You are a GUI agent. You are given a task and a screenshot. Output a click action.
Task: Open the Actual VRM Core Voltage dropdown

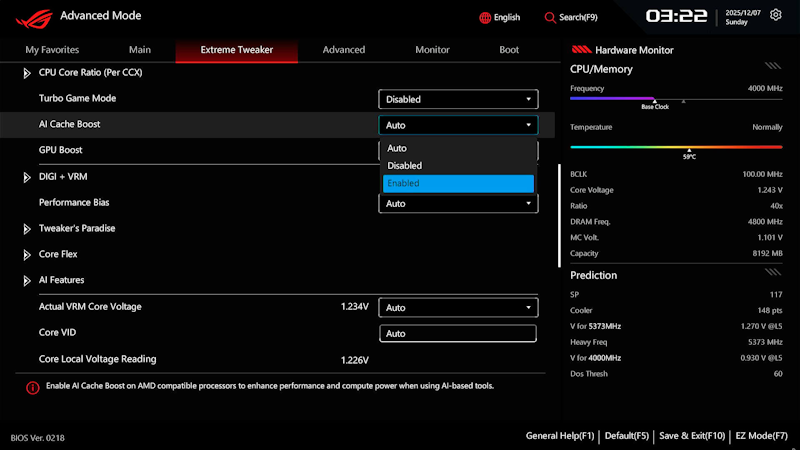pos(458,308)
